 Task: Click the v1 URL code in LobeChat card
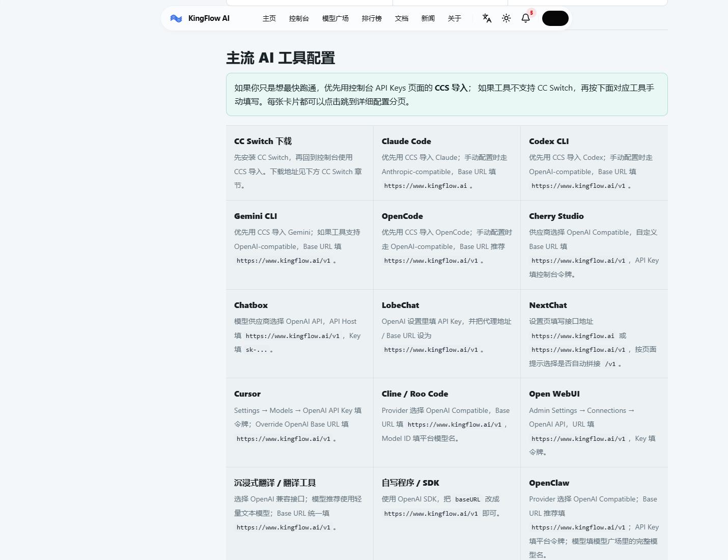point(431,350)
